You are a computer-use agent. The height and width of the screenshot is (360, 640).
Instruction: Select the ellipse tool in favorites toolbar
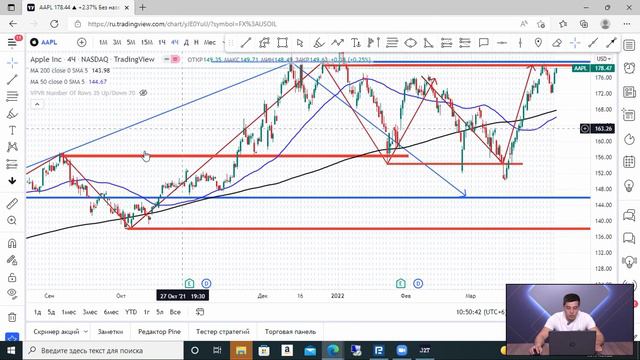point(410,42)
